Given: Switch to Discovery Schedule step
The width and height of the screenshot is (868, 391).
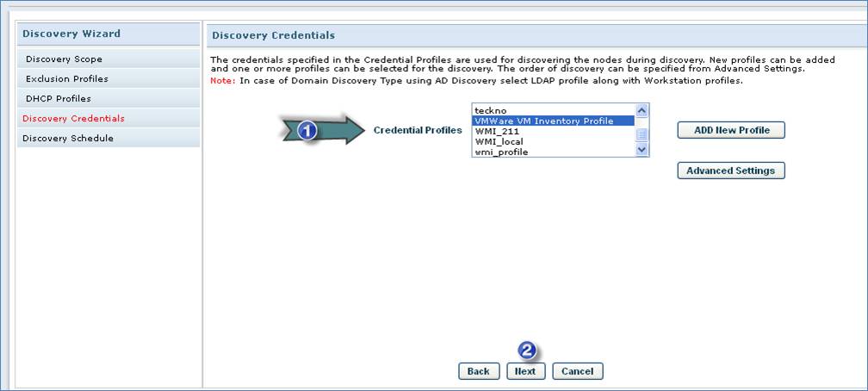Looking at the screenshot, I should (70, 139).
